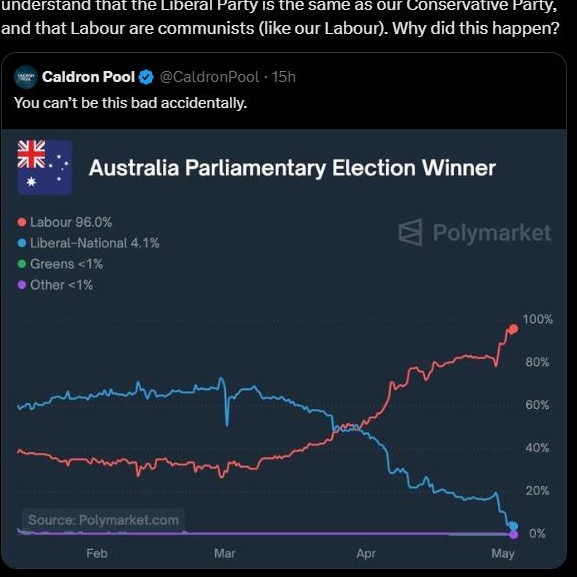Click the blue Liberal-National legend dot

tap(22, 243)
